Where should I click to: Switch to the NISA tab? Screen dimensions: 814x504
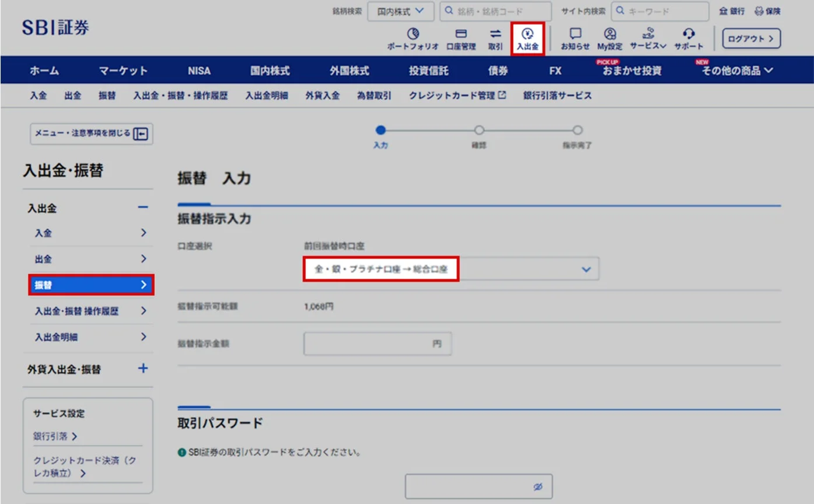(x=199, y=70)
